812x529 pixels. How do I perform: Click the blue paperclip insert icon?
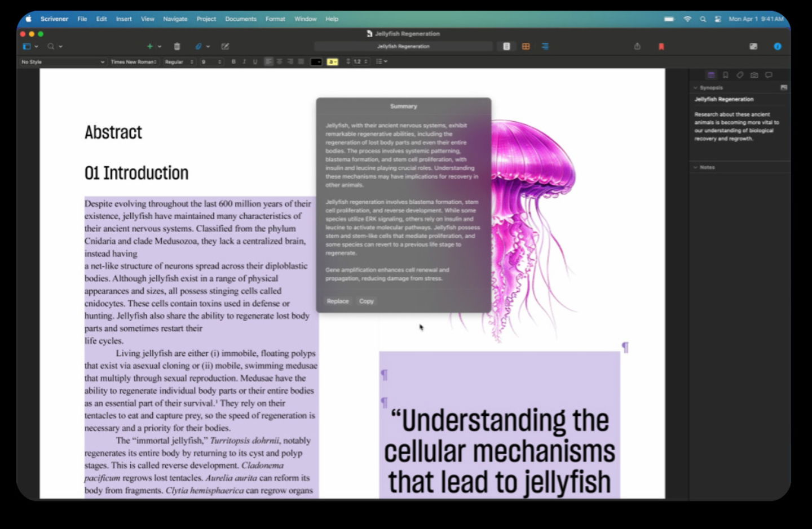198,46
